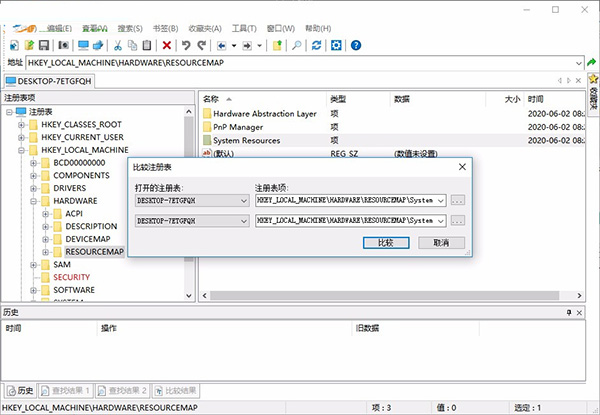Click the save (floppy disk) toolbar icon

[46, 45]
